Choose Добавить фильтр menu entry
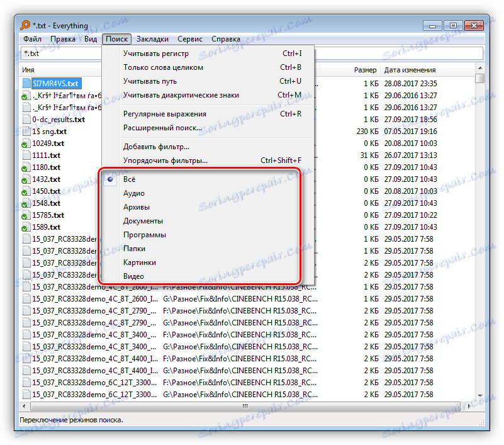The height and width of the screenshot is (445, 504). [208, 147]
